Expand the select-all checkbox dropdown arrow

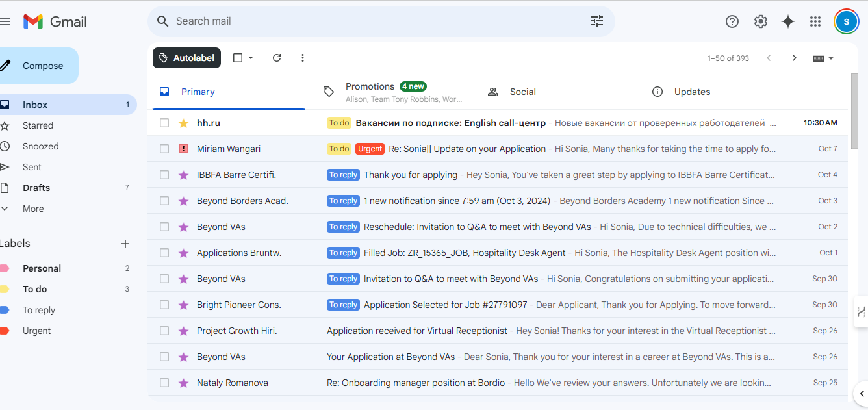coord(251,58)
